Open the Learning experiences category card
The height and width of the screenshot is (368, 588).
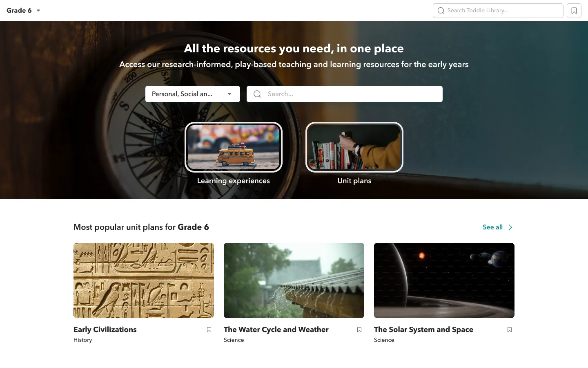coord(233,147)
